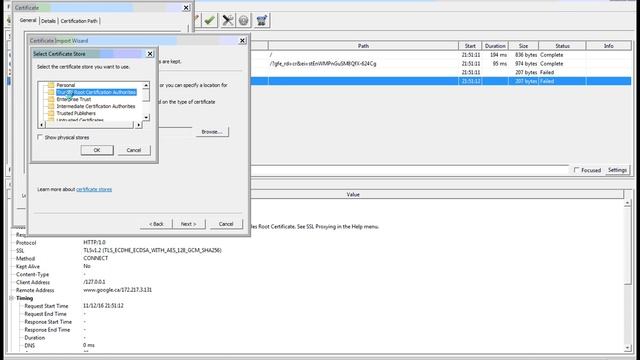This screenshot has width=640, height=360.
Task: Click the down arrow of the store list scrollbar
Action: (x=146, y=118)
